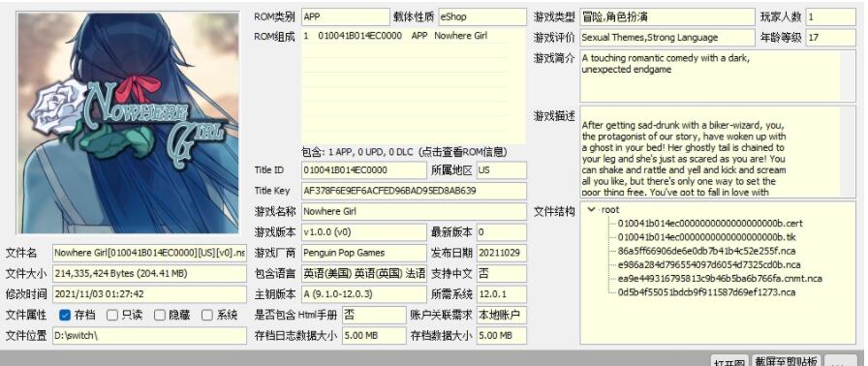
Task: Click the Nowhere Girl cover thumbnail
Action: point(129,123)
